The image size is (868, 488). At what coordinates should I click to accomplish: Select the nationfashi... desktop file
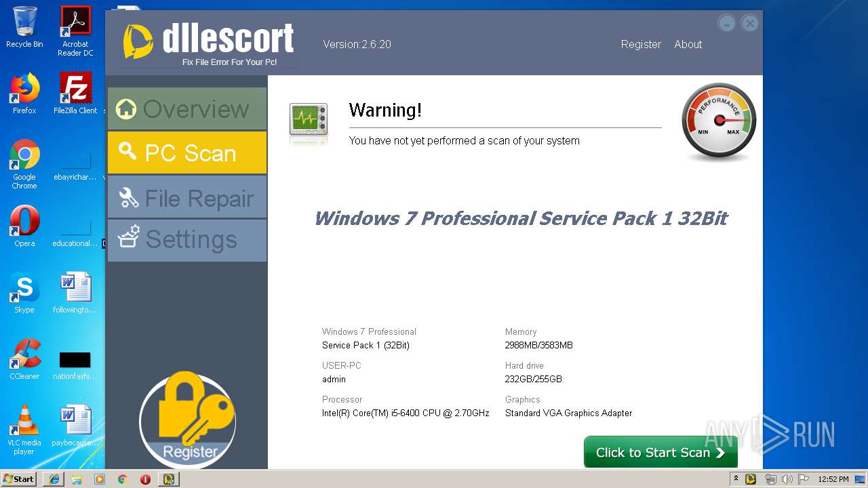75,366
